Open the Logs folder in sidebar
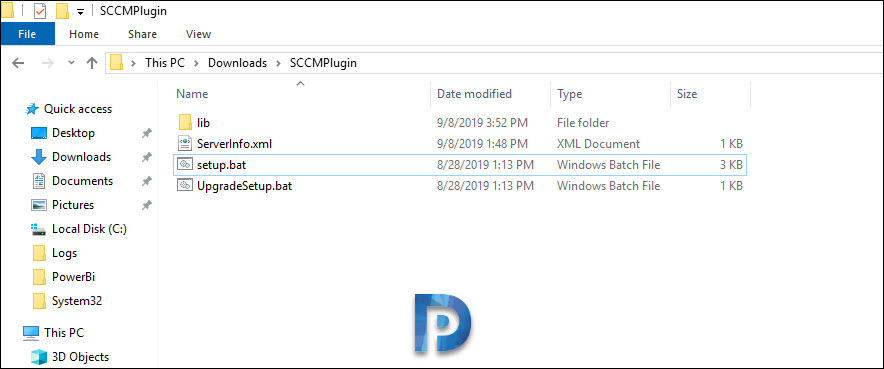The width and height of the screenshot is (884, 369). pyautogui.click(x=64, y=253)
